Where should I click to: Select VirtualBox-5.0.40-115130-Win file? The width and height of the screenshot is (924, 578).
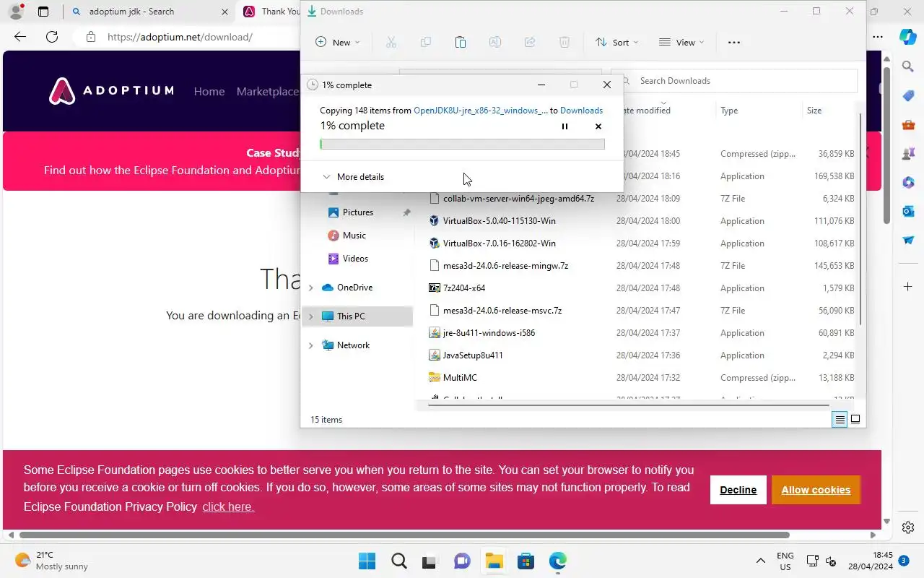(x=500, y=221)
